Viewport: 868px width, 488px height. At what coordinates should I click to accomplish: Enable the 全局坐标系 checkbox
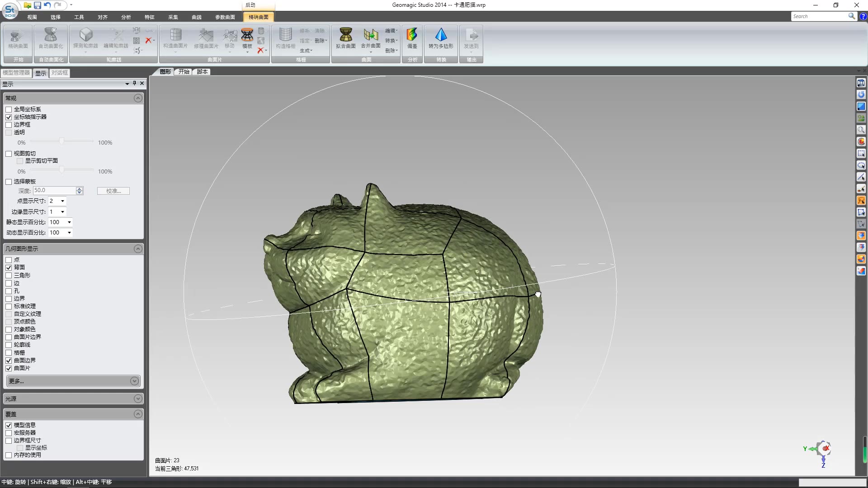[9, 109]
